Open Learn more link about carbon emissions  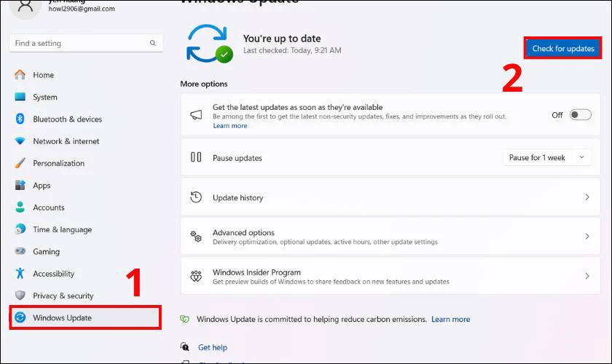(x=450, y=319)
